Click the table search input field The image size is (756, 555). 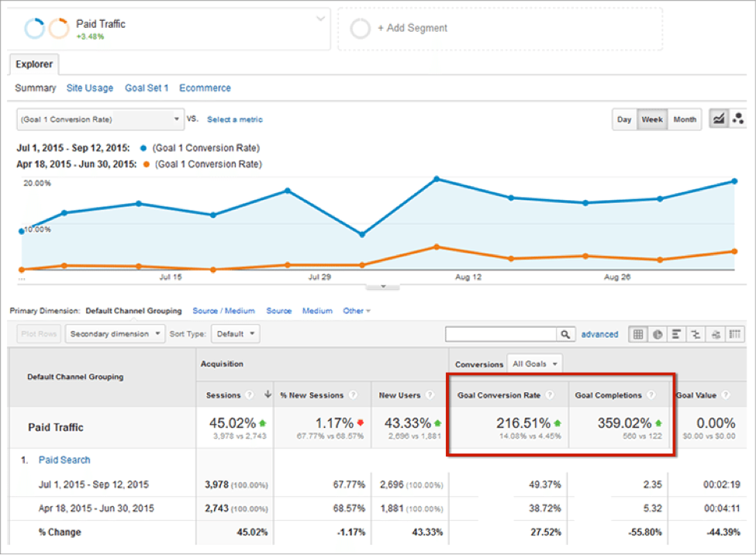(501, 334)
